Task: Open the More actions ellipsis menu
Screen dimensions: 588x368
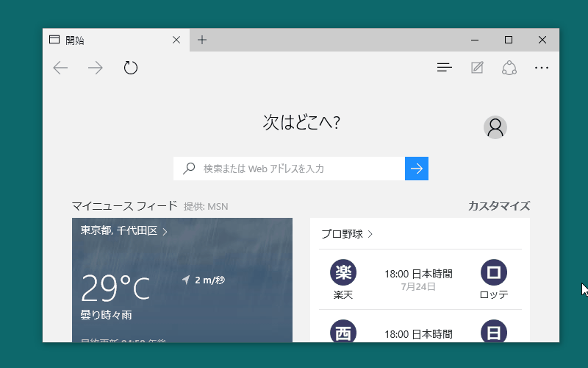Action: pyautogui.click(x=542, y=68)
